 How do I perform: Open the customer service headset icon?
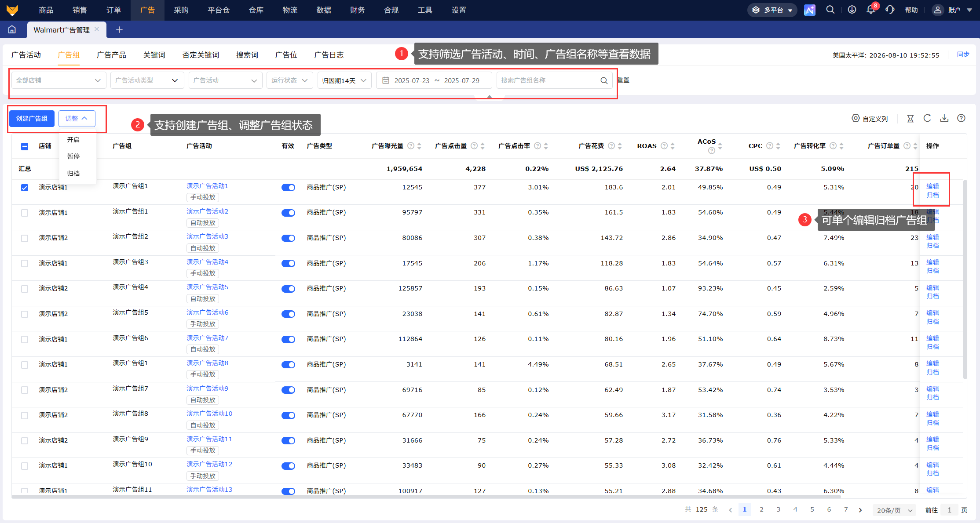(x=890, y=10)
